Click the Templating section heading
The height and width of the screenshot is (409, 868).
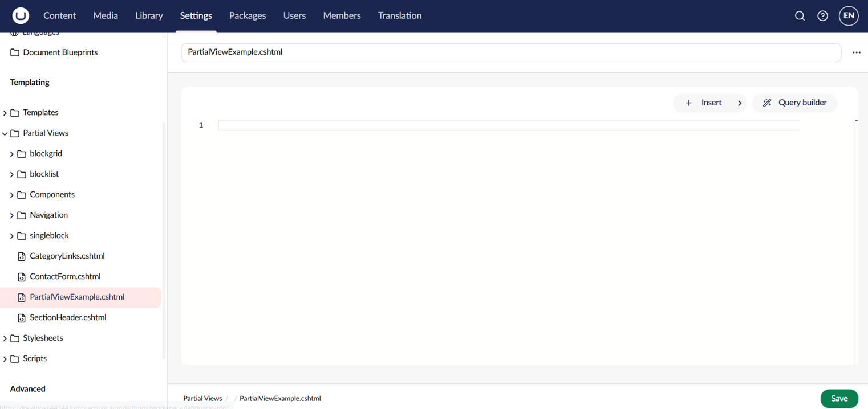(x=30, y=83)
